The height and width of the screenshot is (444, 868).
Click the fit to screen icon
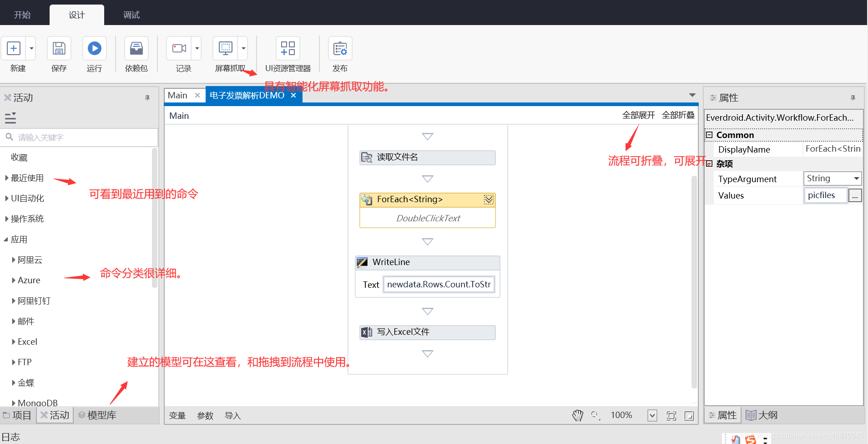(x=671, y=415)
